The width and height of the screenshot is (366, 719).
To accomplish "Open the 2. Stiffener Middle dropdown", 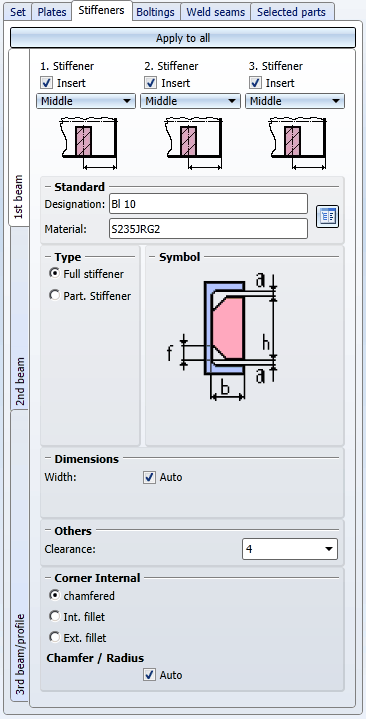I will coord(190,101).
